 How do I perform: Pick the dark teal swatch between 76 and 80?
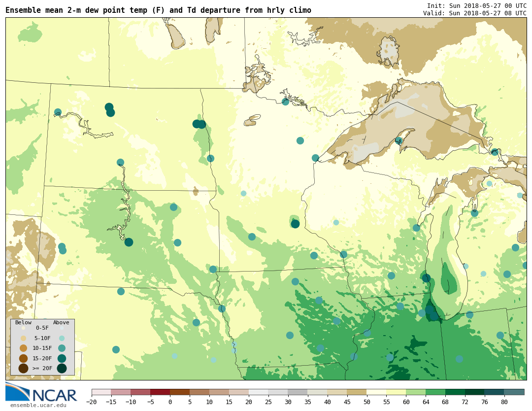(495, 392)
